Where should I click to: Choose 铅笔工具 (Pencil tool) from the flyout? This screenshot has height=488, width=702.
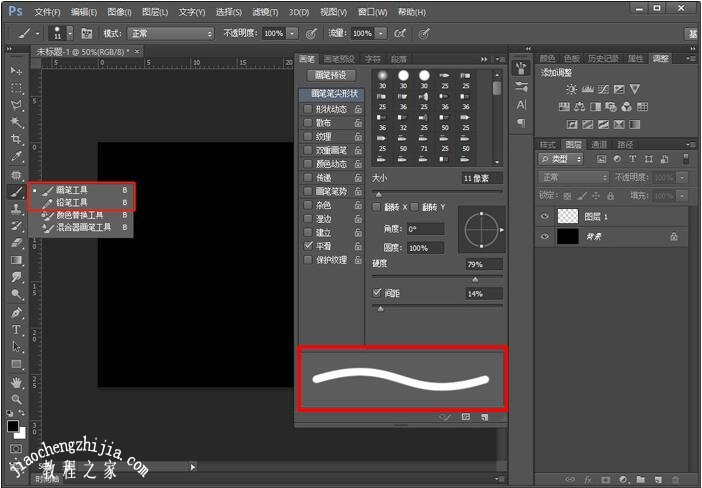click(71, 202)
